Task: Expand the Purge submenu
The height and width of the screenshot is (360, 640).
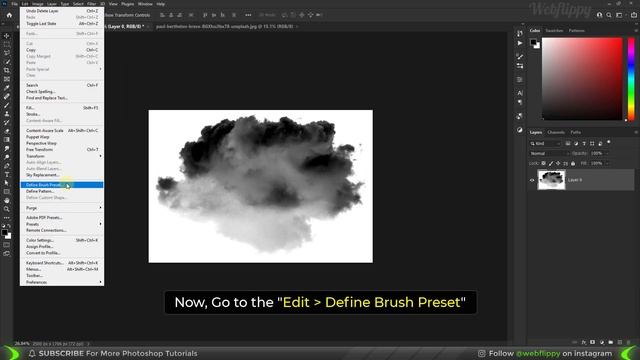Action: pos(62,208)
